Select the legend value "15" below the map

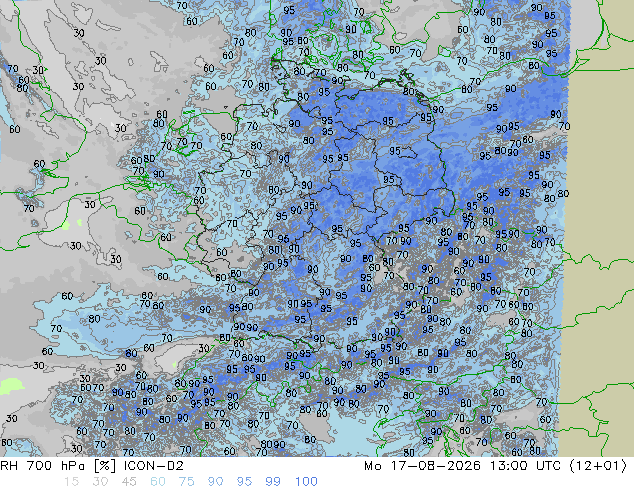pos(71,482)
